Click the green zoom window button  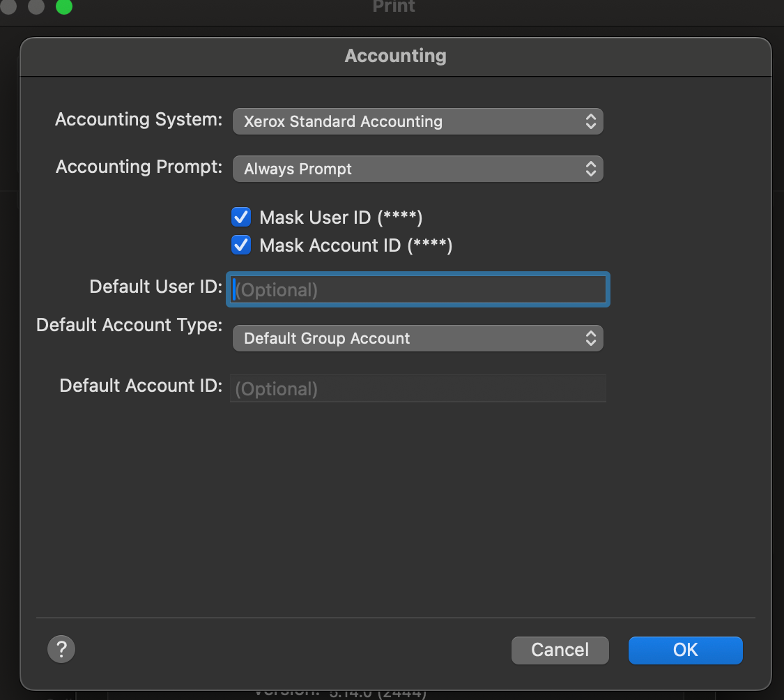[x=64, y=6]
